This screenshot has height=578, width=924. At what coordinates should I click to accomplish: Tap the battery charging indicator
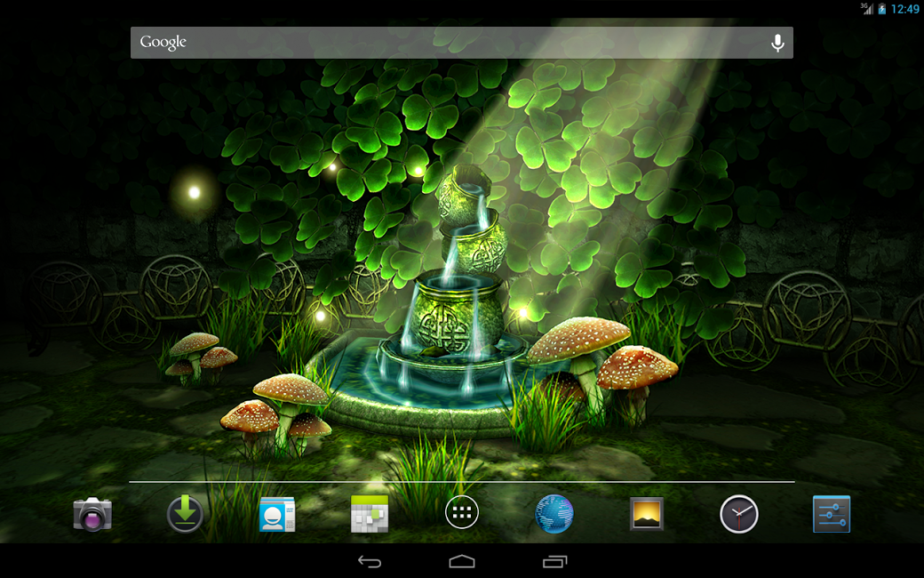pyautogui.click(x=881, y=9)
